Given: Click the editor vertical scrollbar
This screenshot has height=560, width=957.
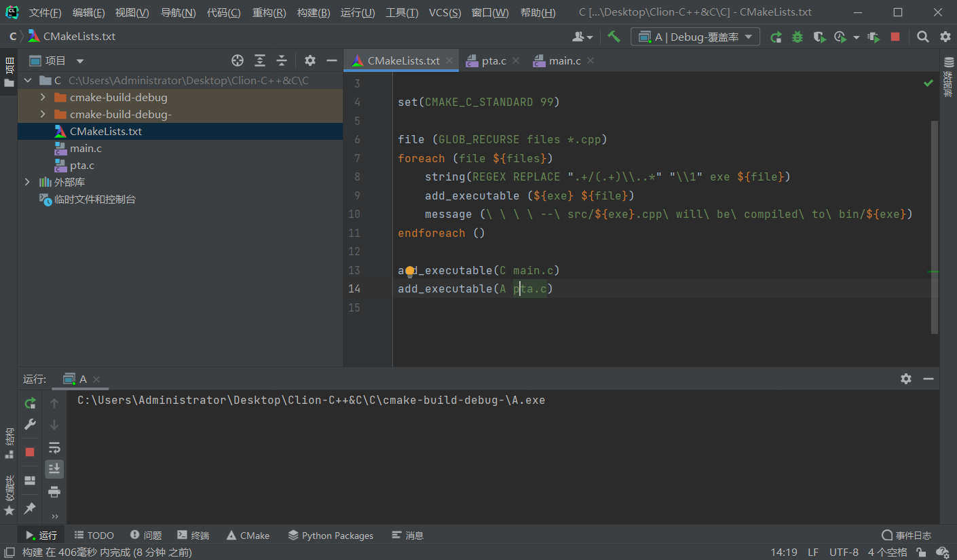Looking at the screenshot, I should [x=935, y=227].
